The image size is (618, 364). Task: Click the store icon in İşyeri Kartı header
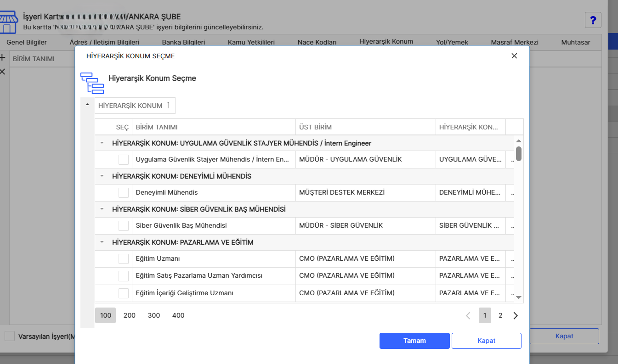click(x=8, y=23)
